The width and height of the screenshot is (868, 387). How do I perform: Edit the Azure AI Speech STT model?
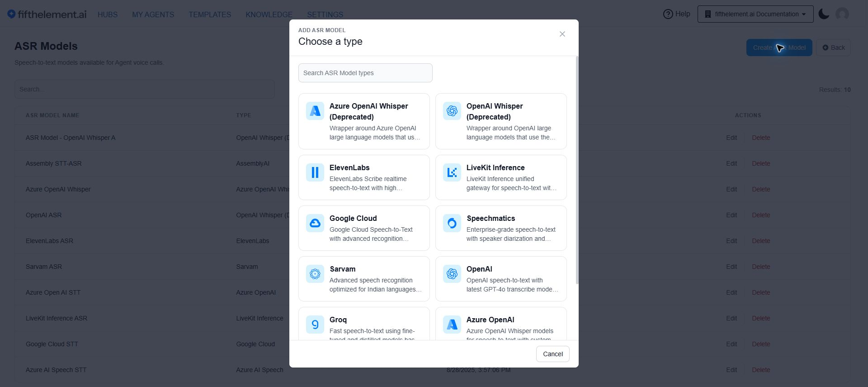coord(731,370)
